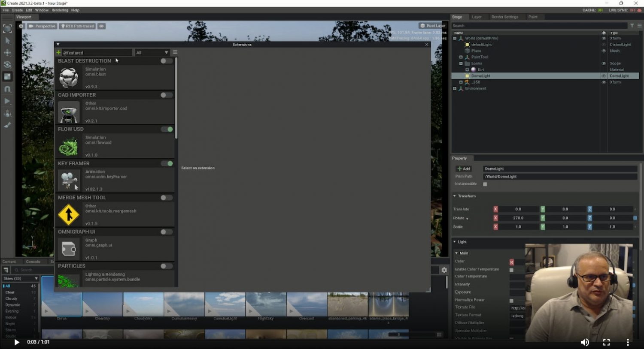Screen dimensions: 644x349
Task: Collapse the Transform section in Property panel
Action: (455, 196)
